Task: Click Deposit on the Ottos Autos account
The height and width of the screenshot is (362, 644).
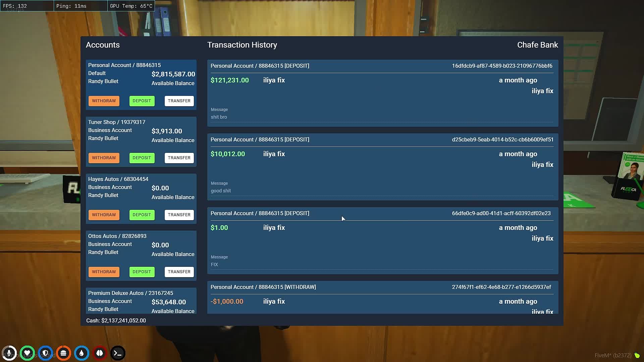Action: (142, 272)
